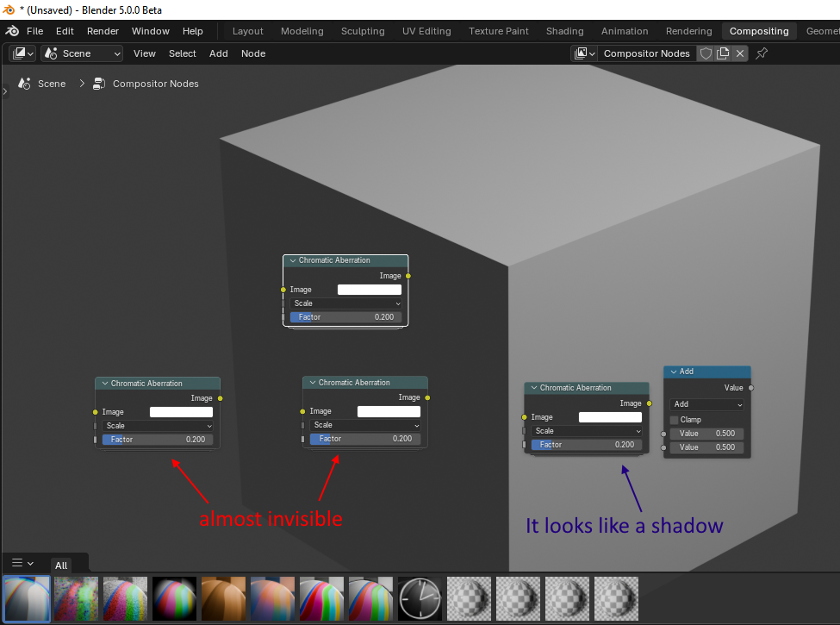
Task: Click Image output socket of leftmost Chromatic Aberration node
Action: (221, 398)
